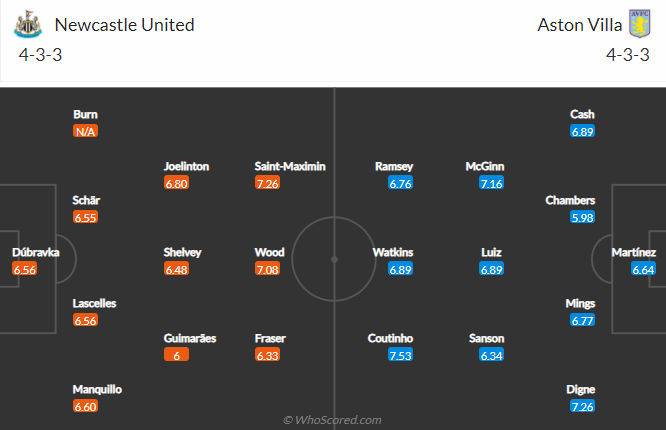Screen dimensions: 666x430
Task: Open the Newcastle United team name link
Action: (x=124, y=25)
